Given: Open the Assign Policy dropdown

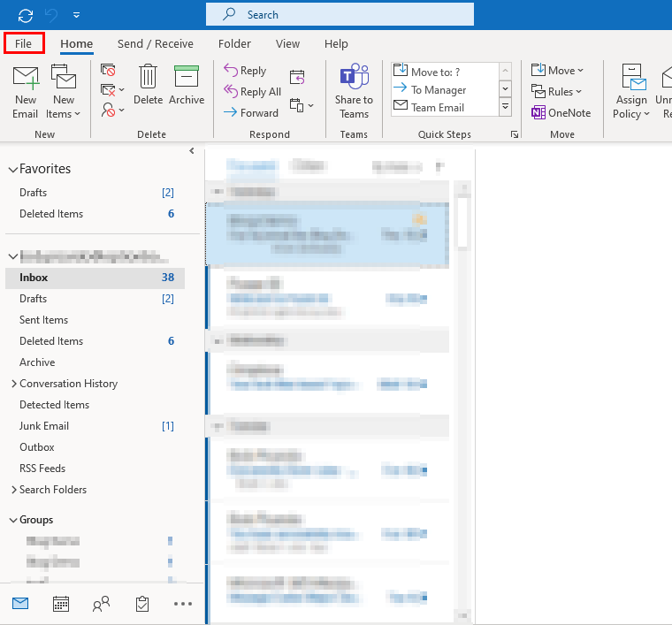Looking at the screenshot, I should pos(631,92).
